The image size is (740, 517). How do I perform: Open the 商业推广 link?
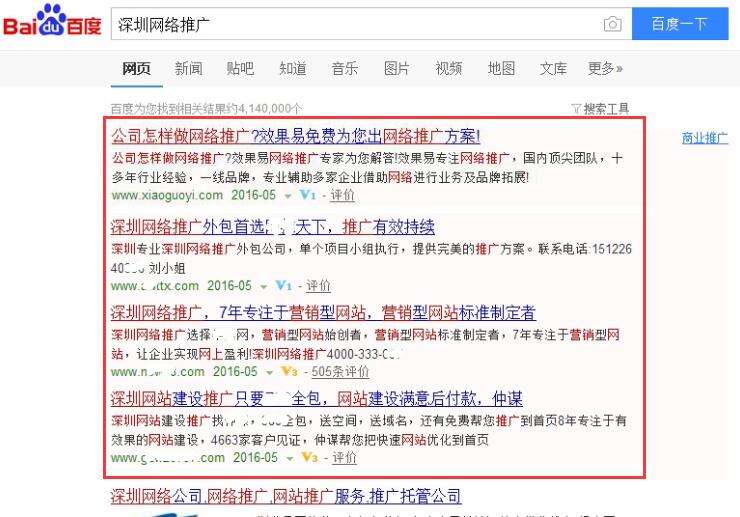(705, 138)
